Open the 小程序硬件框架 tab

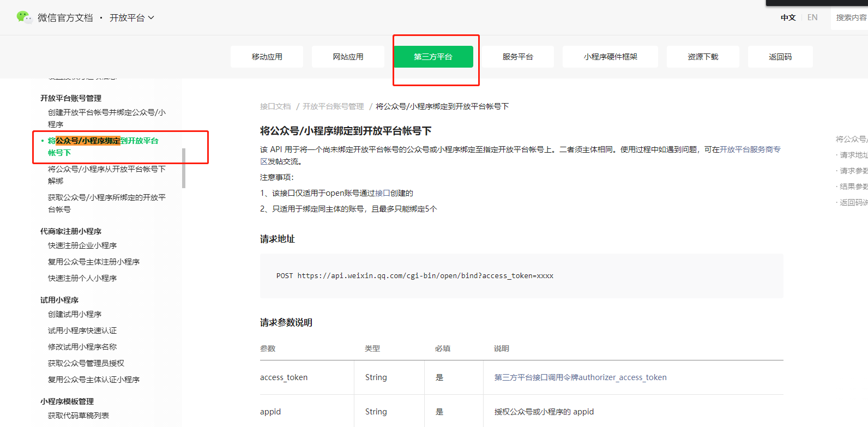coord(610,57)
